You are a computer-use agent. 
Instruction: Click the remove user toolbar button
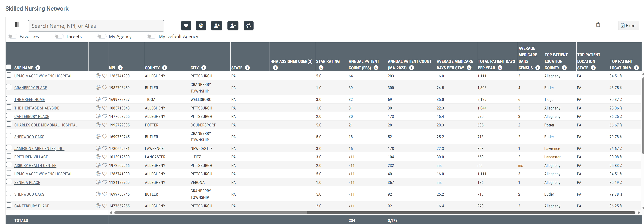233,26
